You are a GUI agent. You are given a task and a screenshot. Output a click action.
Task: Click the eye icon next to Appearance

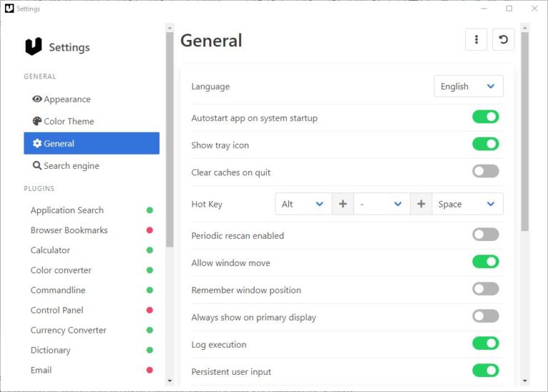point(37,99)
